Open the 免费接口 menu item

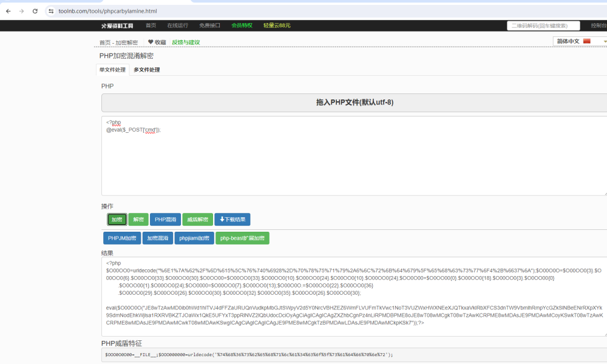point(210,25)
